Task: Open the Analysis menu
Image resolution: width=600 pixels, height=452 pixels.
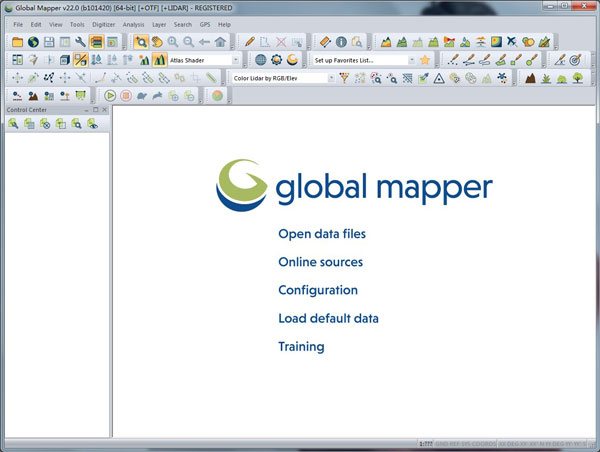Action: coord(134,24)
